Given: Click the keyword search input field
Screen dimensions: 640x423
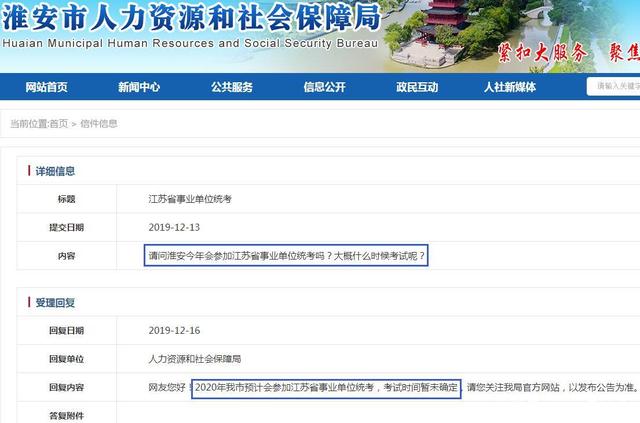Looking at the screenshot, I should 613,86.
